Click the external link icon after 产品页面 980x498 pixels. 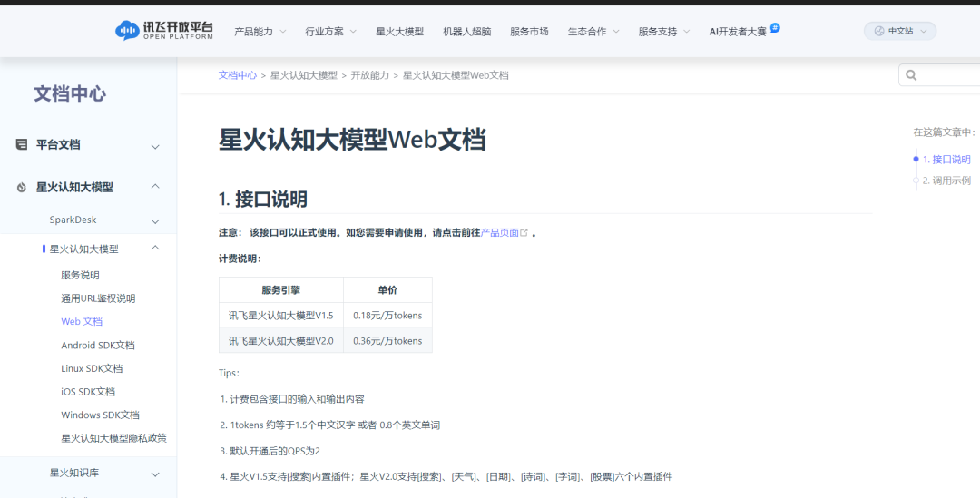[x=524, y=232]
